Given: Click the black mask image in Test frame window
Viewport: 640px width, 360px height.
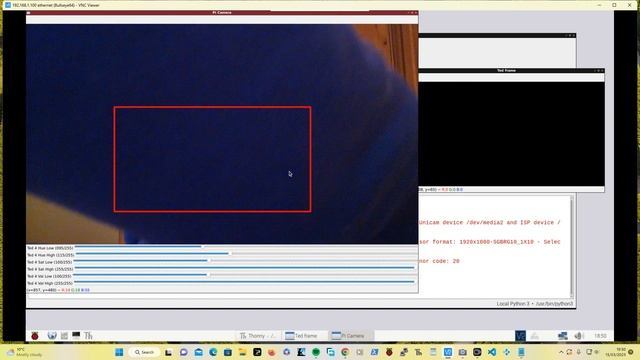Looking at the screenshot, I should pos(511,134).
